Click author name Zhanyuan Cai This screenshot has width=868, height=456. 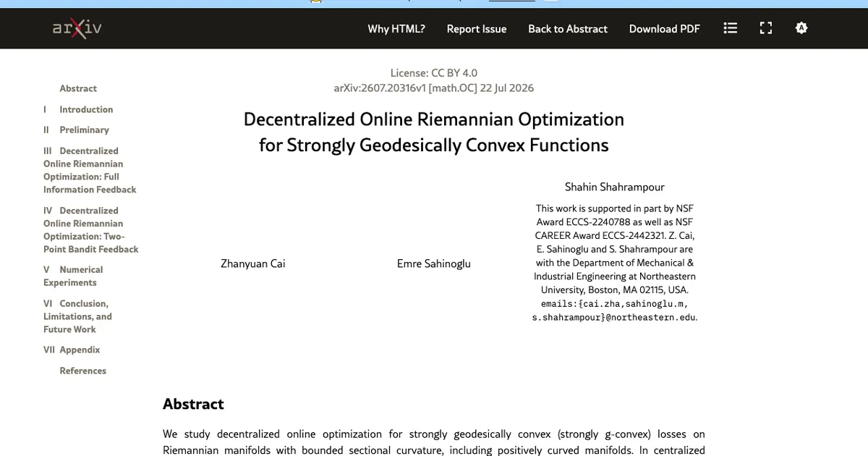[253, 263]
